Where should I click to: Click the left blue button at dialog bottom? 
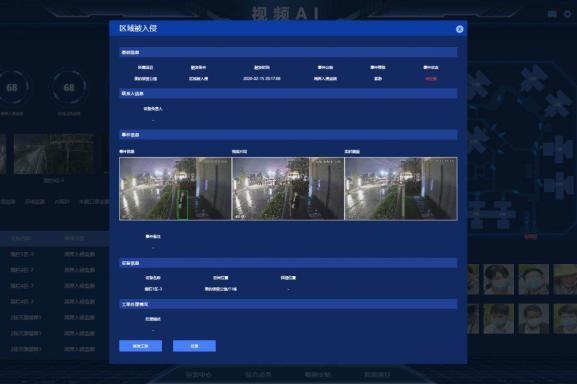tap(141, 346)
